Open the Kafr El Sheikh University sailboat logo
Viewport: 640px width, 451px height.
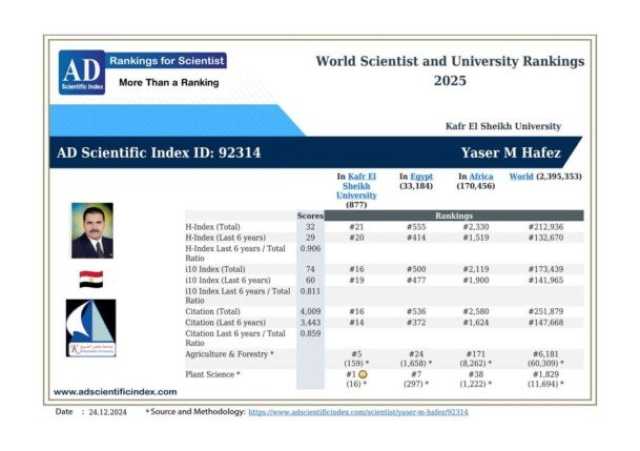pyautogui.click(x=91, y=328)
